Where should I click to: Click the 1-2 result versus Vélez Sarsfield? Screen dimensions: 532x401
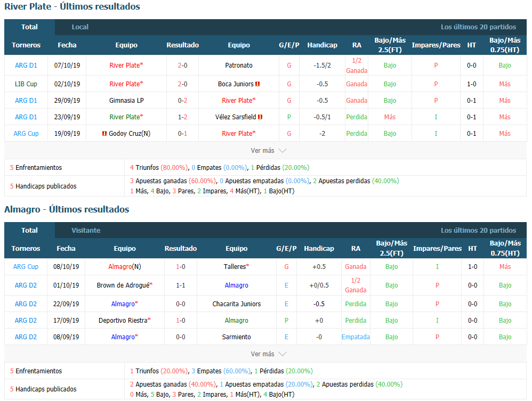point(182,117)
